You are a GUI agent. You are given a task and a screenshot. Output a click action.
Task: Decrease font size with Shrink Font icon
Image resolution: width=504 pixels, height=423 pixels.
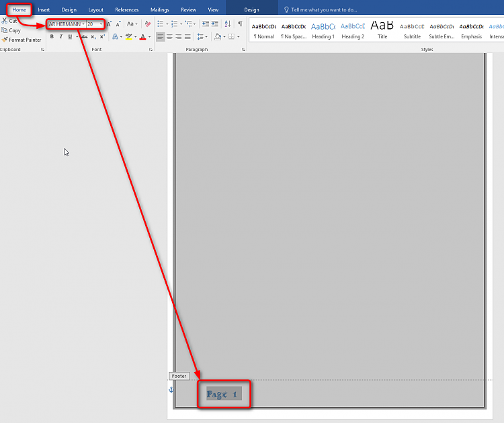(x=118, y=24)
